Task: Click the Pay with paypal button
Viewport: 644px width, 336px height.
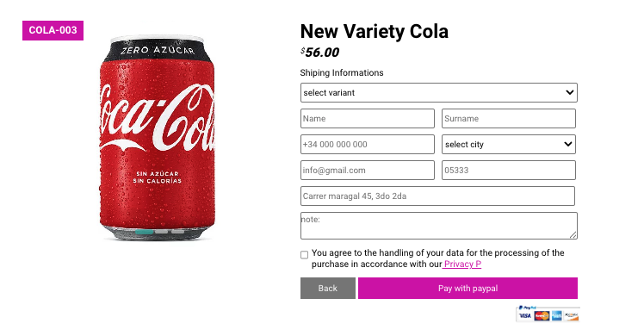Action: pos(468,288)
